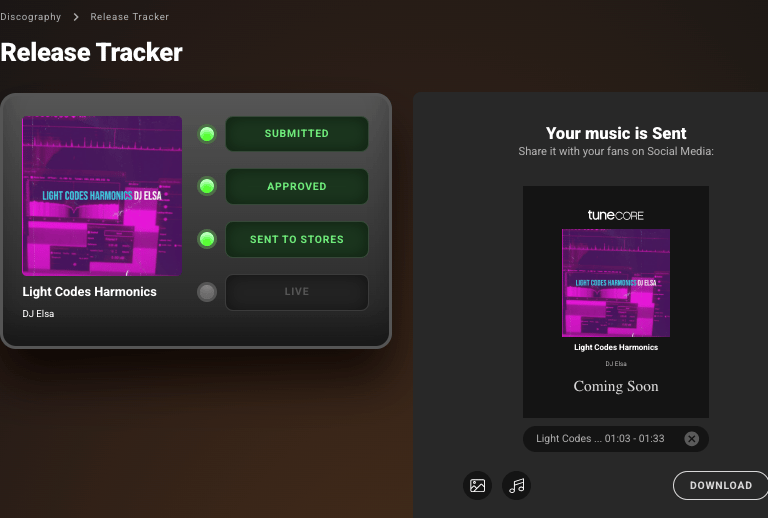Select the SENT TO STORES status button
The height and width of the screenshot is (518, 768).
297,239
